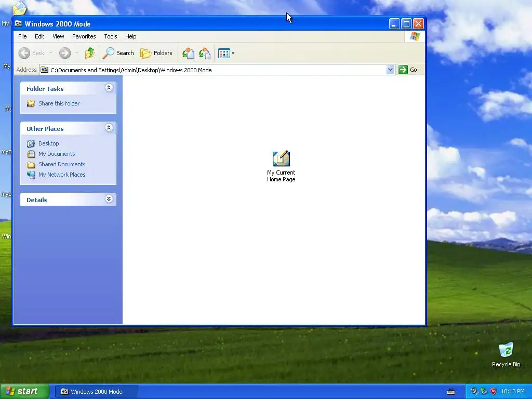
Task: Close the Windows 2000 Mode window
Action: pos(418,24)
